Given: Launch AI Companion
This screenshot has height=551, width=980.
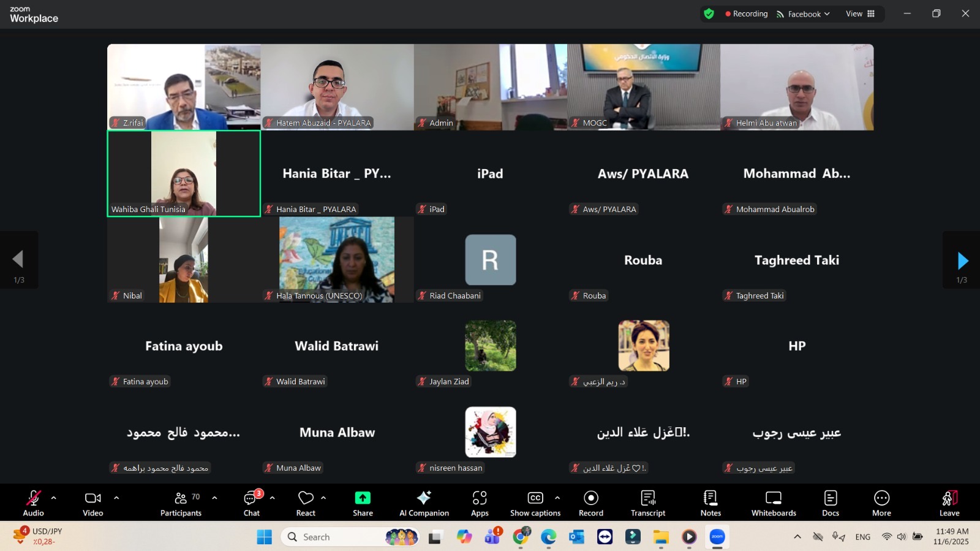Looking at the screenshot, I should click(424, 503).
